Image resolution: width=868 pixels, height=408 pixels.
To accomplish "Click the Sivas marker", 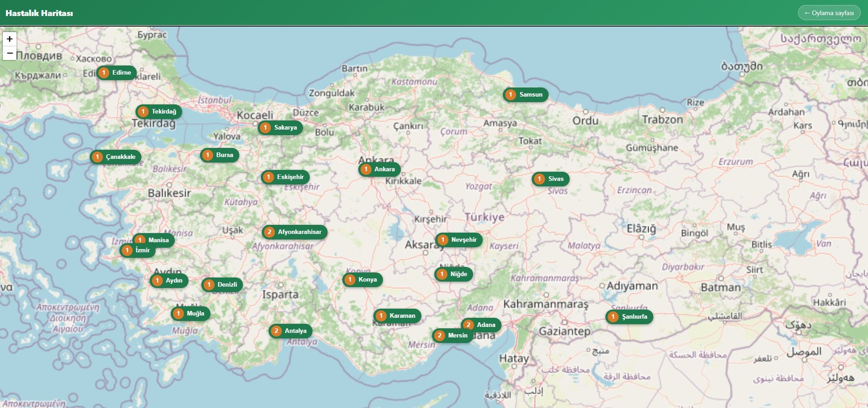I will pos(550,179).
